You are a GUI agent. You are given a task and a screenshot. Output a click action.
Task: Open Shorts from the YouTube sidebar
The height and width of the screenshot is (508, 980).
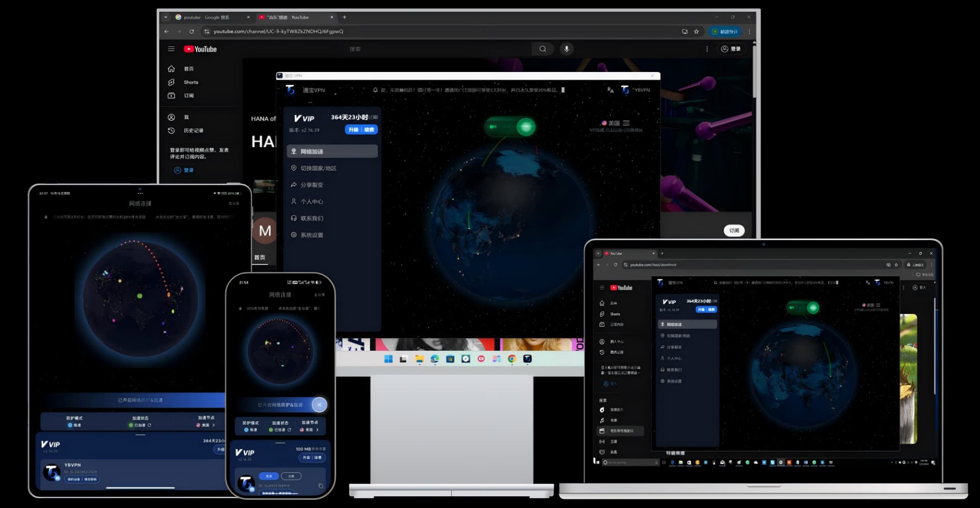[x=191, y=82]
